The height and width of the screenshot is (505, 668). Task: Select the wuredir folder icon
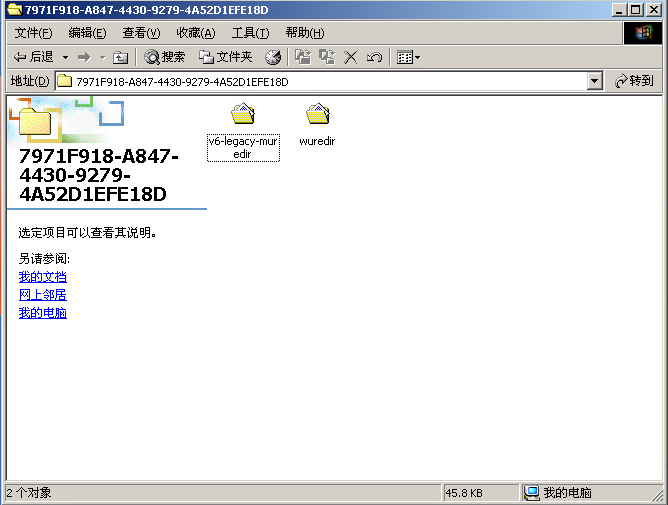point(318,114)
